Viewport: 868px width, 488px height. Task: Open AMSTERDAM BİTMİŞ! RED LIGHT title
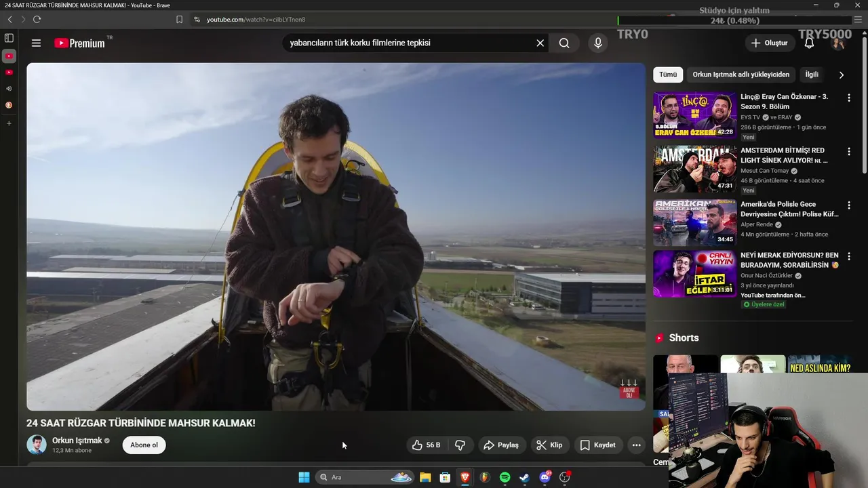784,155
